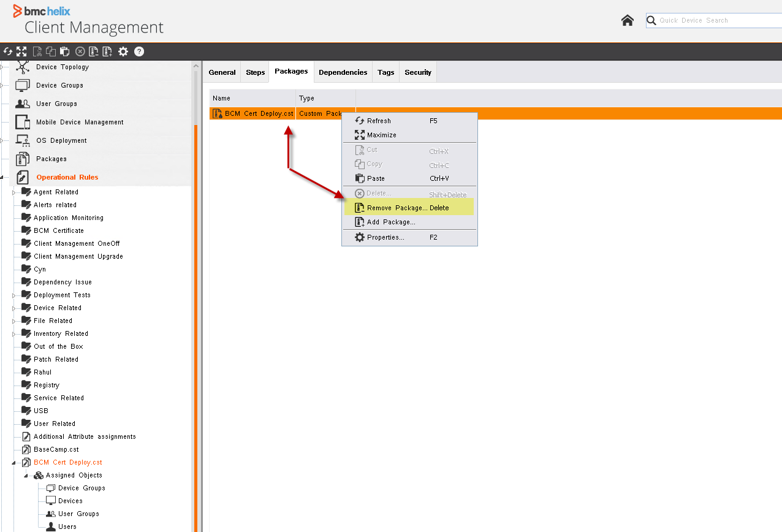Expand the OS Deployment tree node

tap(2, 140)
